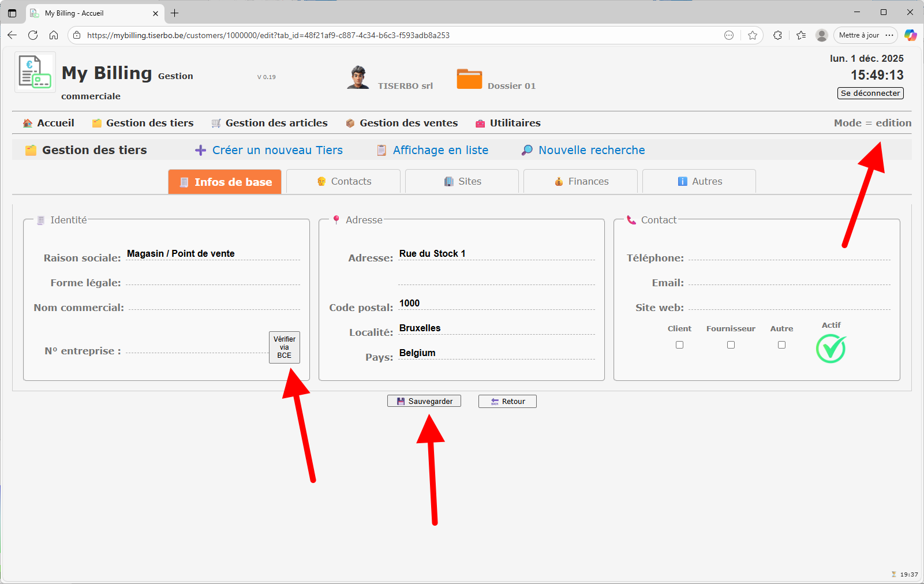This screenshot has width=924, height=584.
Task: Enable the Autre checkbox
Action: point(781,345)
